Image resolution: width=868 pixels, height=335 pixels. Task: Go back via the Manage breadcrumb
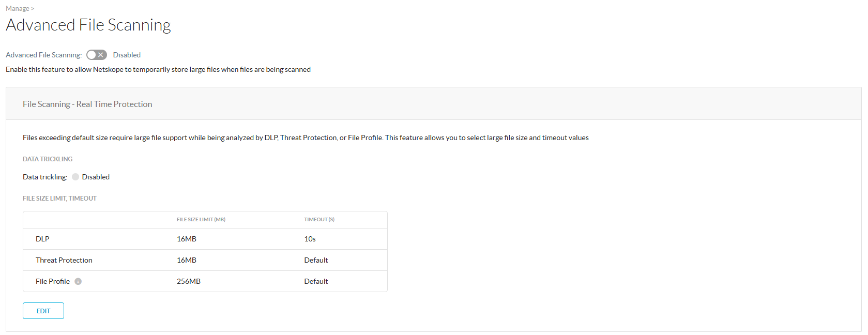18,8
